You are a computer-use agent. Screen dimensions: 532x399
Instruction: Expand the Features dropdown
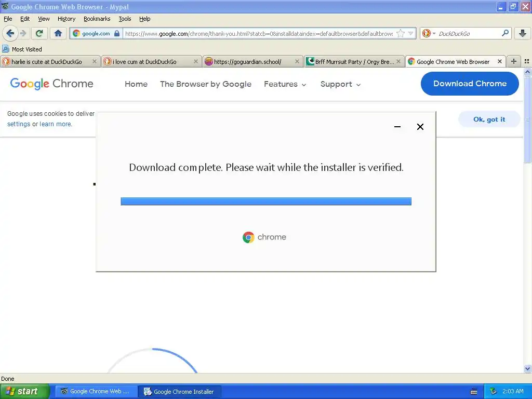tap(285, 84)
